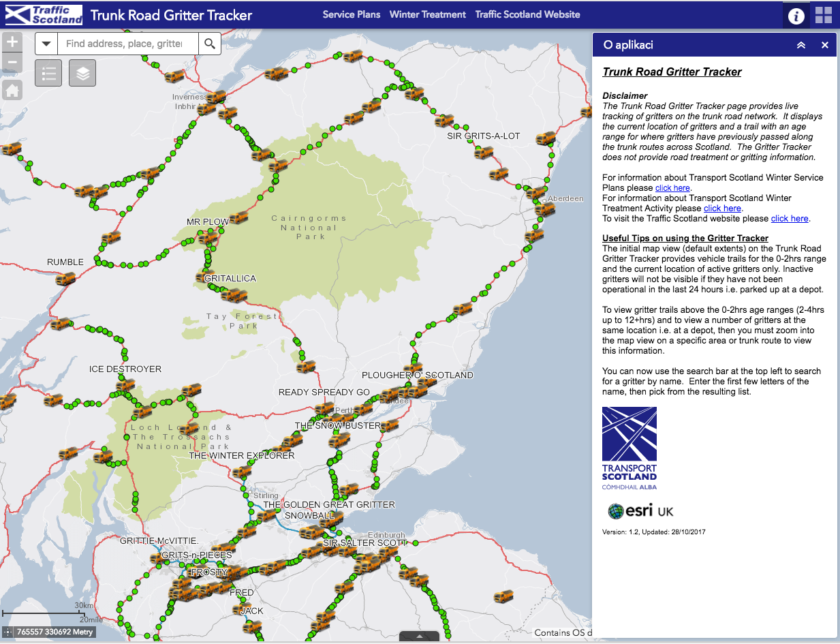The image size is (840, 644).
Task: Select THE SNOW BUSTER gritter label
Action: pos(338,426)
